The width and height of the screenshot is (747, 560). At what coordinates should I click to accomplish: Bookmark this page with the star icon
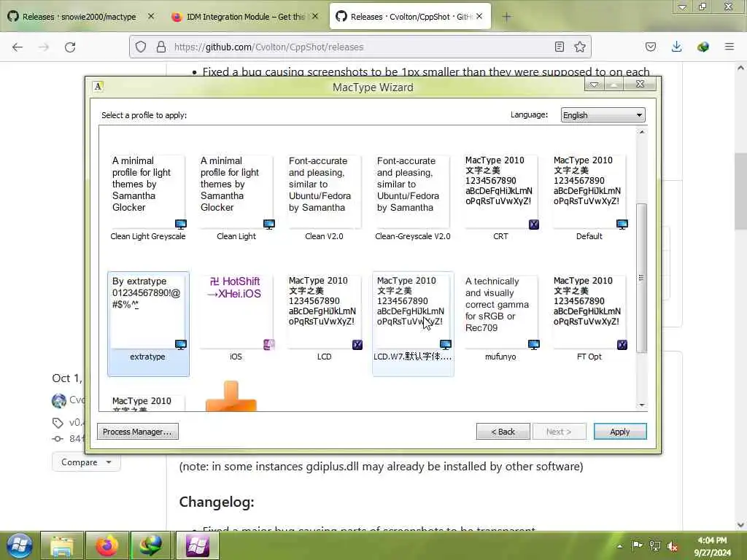[x=580, y=47]
